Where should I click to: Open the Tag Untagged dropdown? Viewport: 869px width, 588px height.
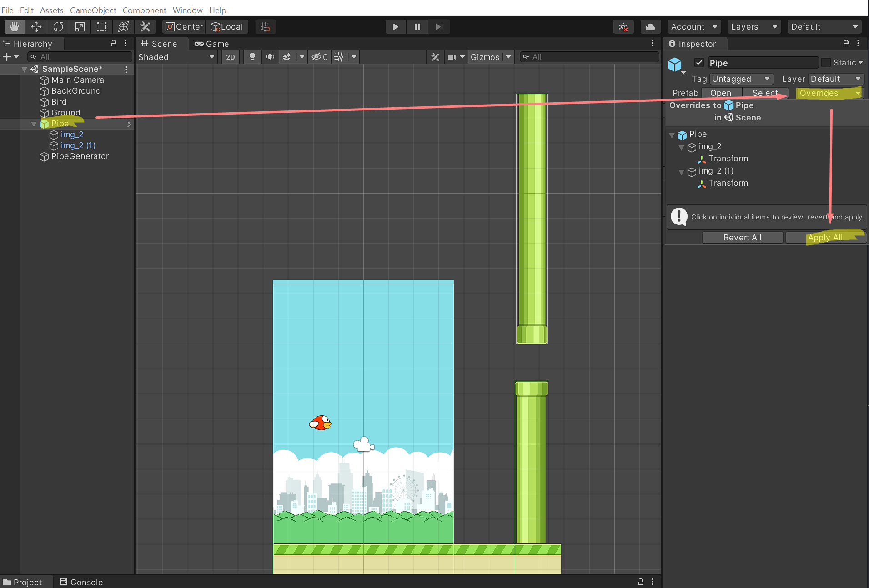tap(741, 79)
